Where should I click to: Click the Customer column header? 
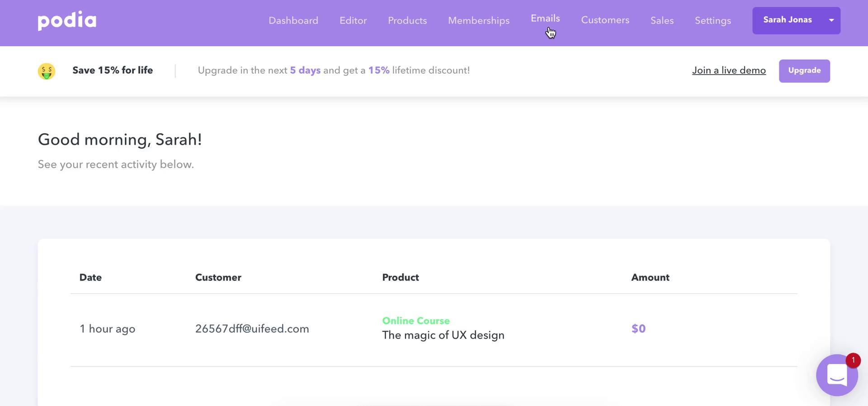(x=218, y=277)
